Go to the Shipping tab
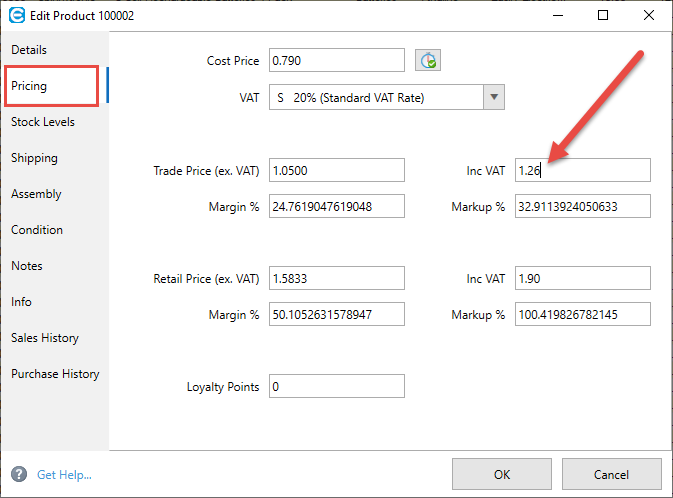673x498 pixels. tap(34, 158)
